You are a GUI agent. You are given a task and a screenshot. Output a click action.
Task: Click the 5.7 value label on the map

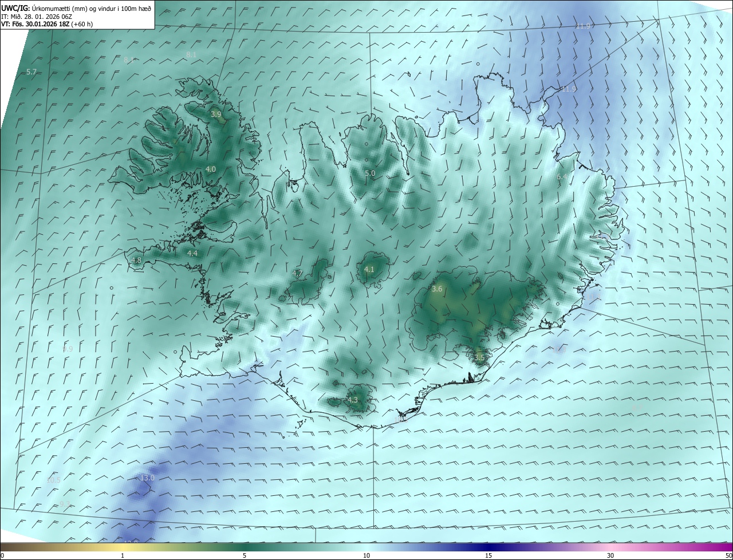(31, 72)
